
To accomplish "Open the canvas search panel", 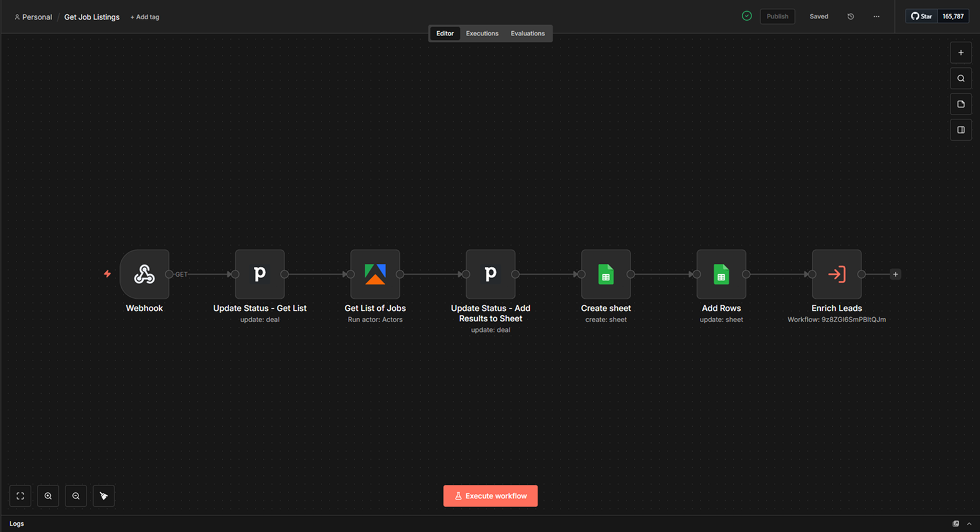I will click(x=960, y=78).
